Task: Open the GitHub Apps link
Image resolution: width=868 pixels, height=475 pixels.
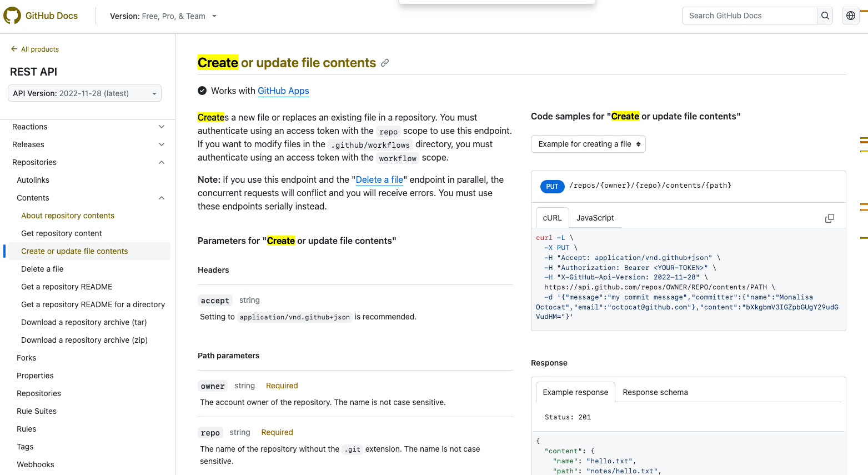Action: pos(283,91)
